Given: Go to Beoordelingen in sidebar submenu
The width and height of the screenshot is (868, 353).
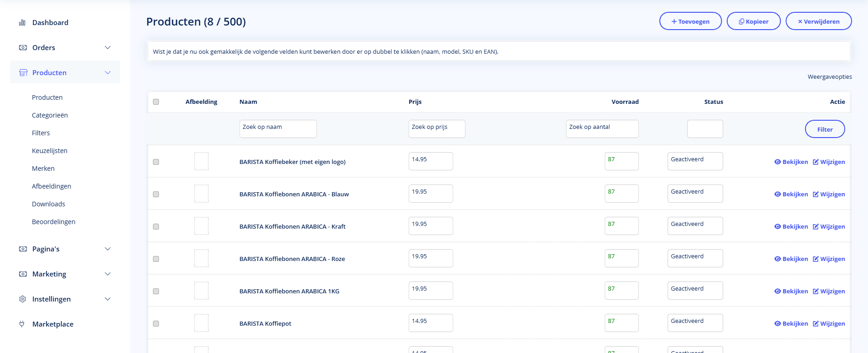Looking at the screenshot, I should (x=53, y=222).
